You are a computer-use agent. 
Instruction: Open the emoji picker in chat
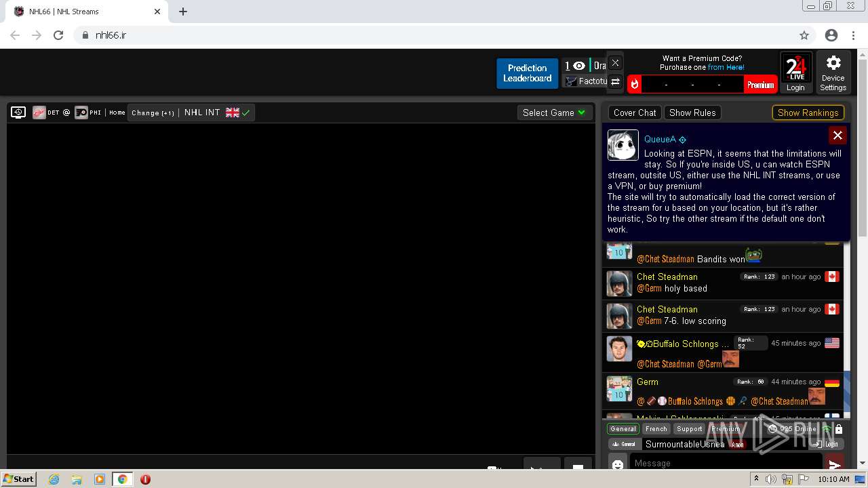point(617,464)
